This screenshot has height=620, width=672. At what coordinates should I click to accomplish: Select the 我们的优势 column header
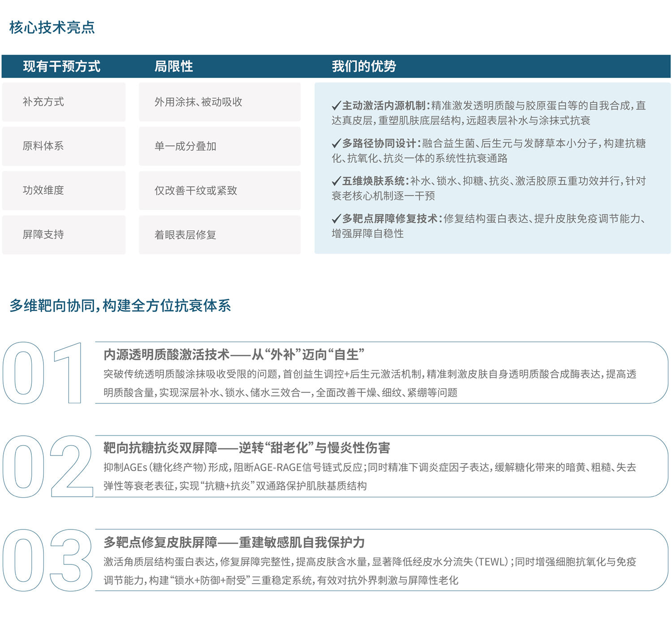click(x=364, y=66)
